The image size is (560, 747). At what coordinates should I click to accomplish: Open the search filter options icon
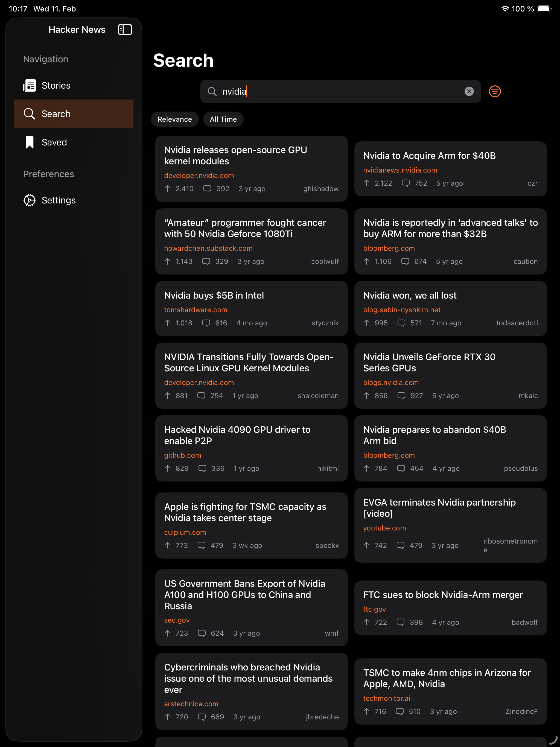(494, 92)
